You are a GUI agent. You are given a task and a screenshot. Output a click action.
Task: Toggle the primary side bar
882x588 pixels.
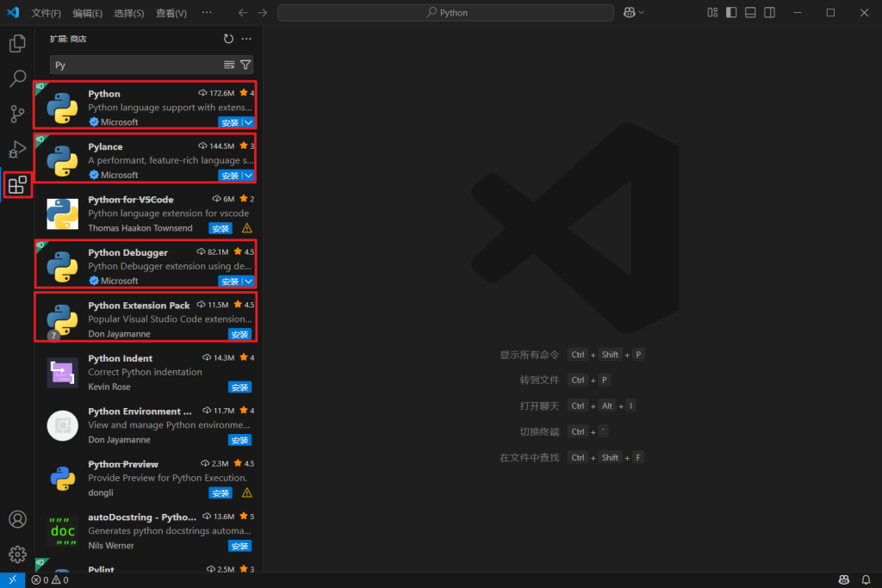point(731,12)
